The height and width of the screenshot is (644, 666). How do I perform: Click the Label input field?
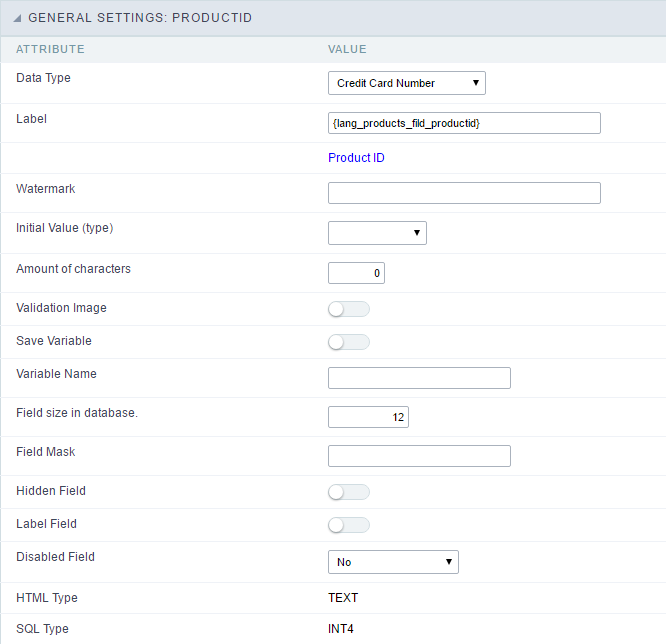click(464, 123)
